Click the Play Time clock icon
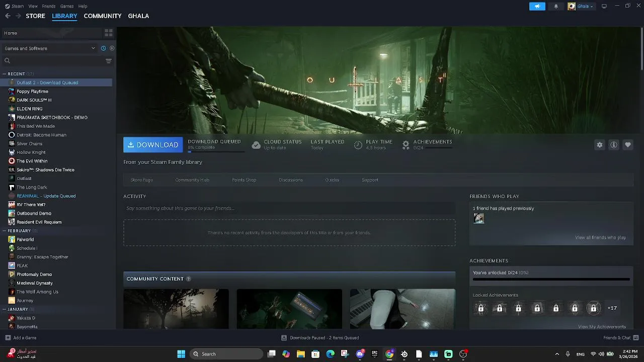 click(358, 145)
